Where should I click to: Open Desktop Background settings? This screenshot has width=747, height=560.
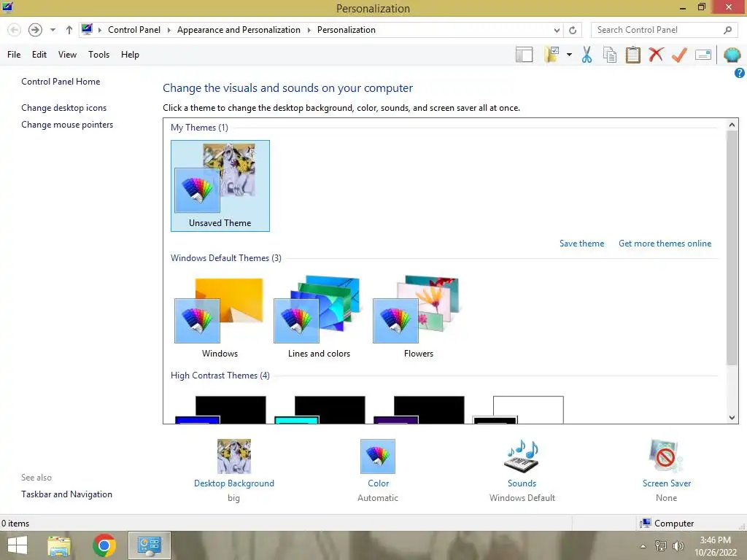tap(234, 470)
